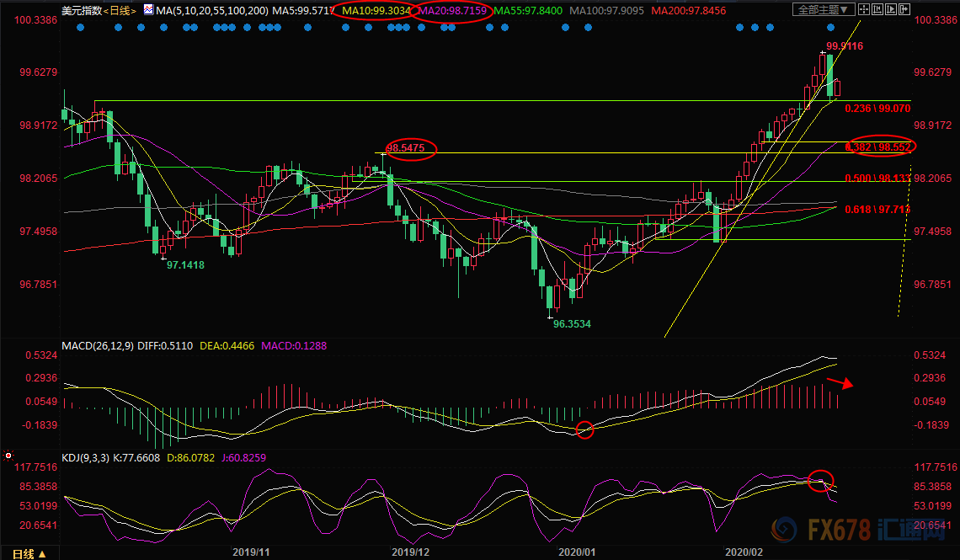Open KDJ(9,3,3) indicator settings
This screenshot has width=960, height=560.
click(x=87, y=458)
